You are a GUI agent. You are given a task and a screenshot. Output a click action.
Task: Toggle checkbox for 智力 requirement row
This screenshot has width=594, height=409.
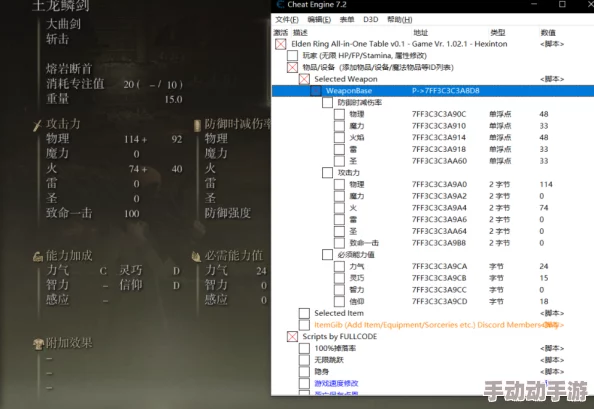tap(339, 290)
